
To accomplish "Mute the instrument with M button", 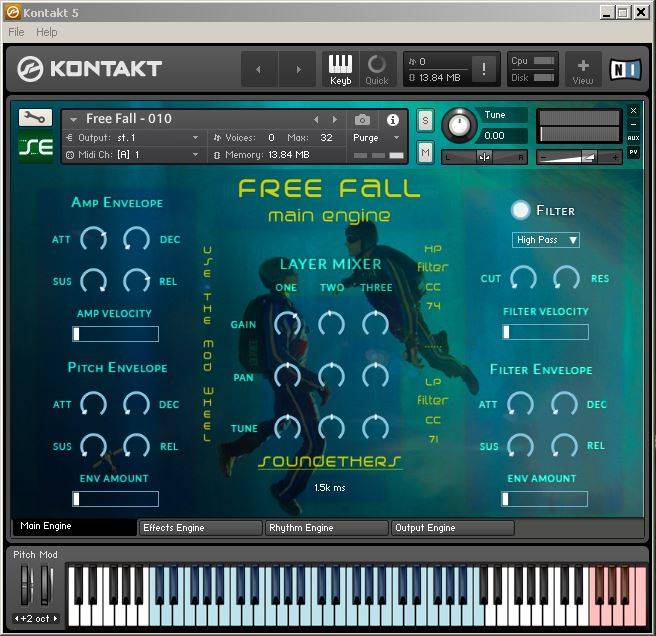I will [425, 152].
